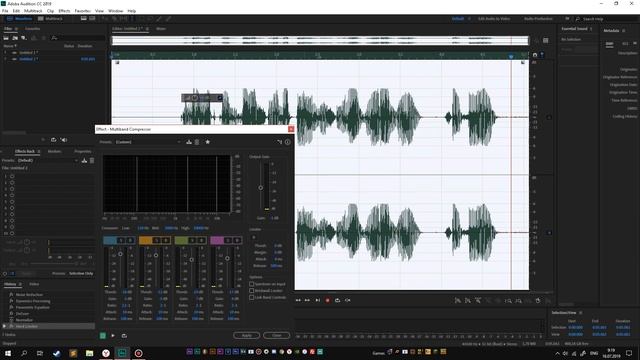Open Editor panel tab menu

point(147,29)
